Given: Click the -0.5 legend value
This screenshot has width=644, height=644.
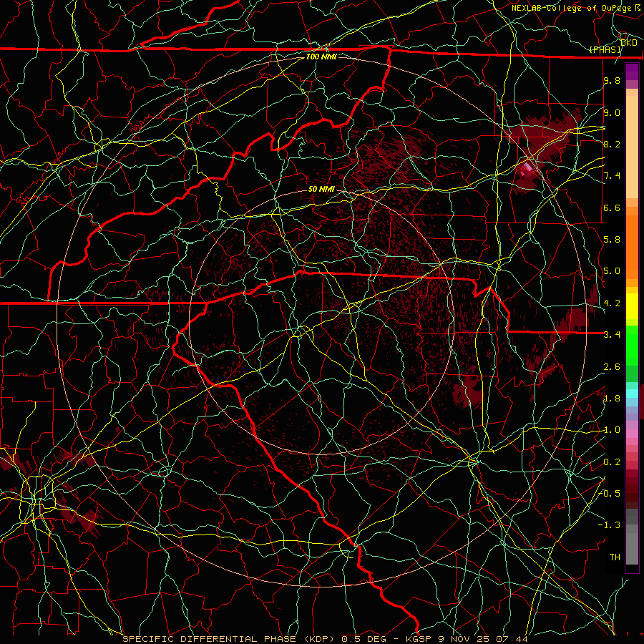Looking at the screenshot, I should (610, 494).
